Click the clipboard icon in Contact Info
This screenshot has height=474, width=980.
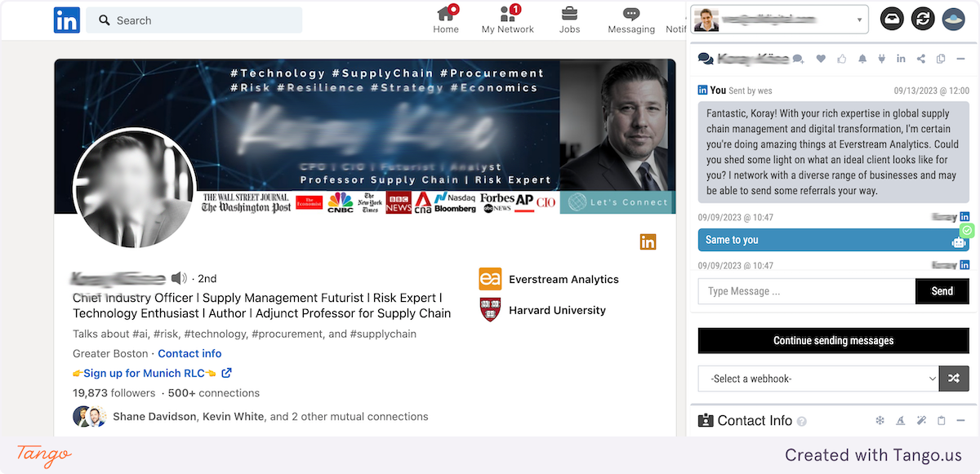pyautogui.click(x=941, y=421)
